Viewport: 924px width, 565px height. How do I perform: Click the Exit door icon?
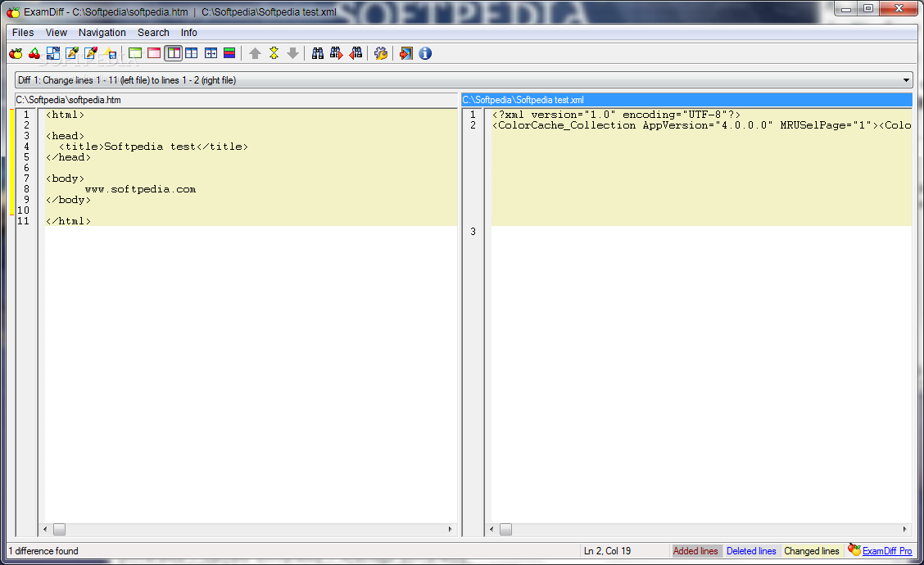coord(406,53)
